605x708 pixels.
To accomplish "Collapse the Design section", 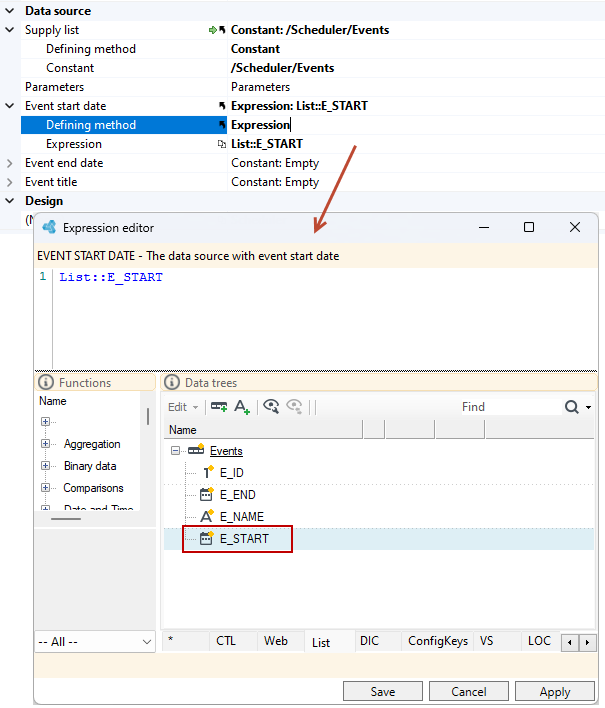I will (9, 200).
